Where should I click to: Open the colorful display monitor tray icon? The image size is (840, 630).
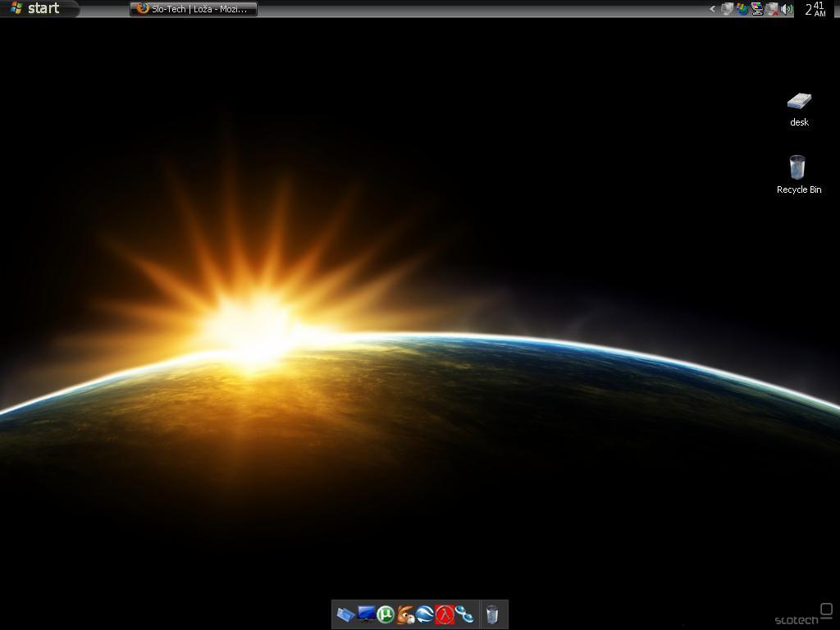[x=757, y=9]
